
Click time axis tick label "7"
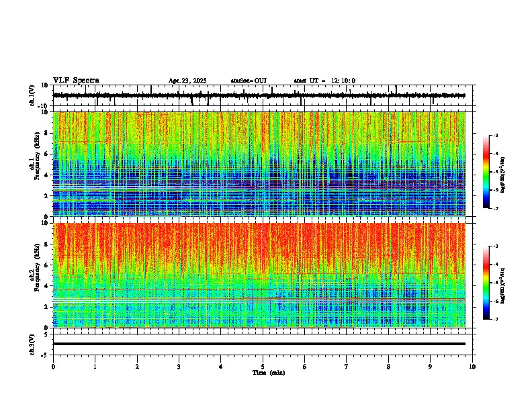[x=347, y=367]
